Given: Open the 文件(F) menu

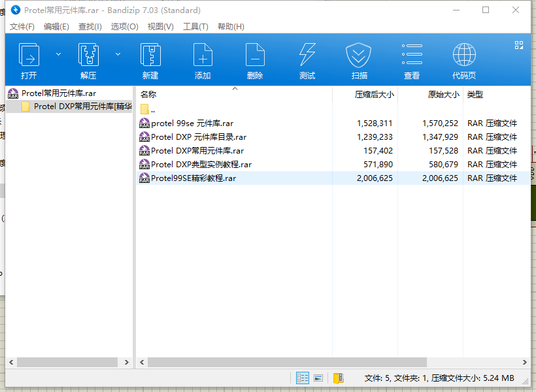Looking at the screenshot, I should [22, 27].
